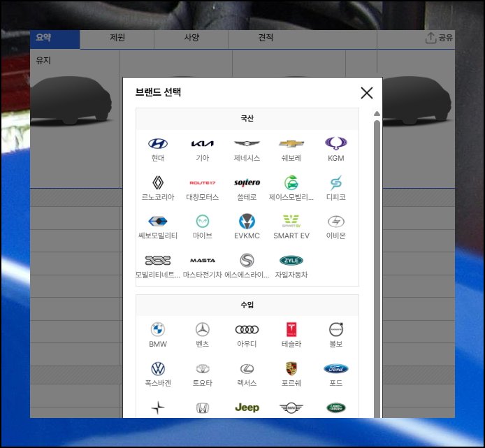Click the brand list scrollbar track
Viewport: 485px width, 448px height.
[x=377, y=269]
